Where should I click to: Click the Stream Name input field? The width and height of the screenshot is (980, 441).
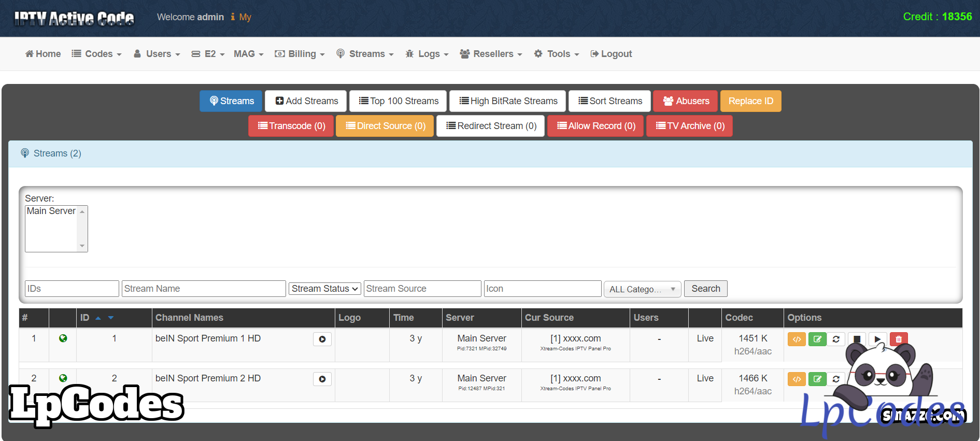pos(204,289)
